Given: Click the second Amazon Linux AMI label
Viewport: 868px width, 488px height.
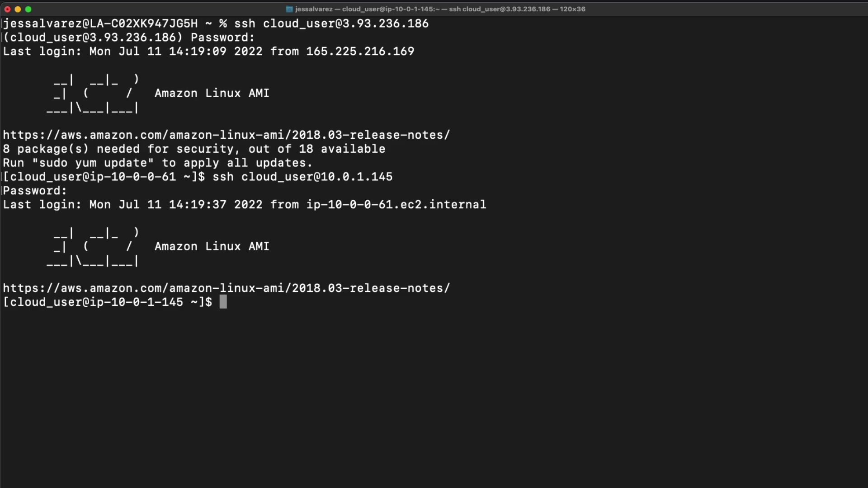Looking at the screenshot, I should pyautogui.click(x=212, y=246).
